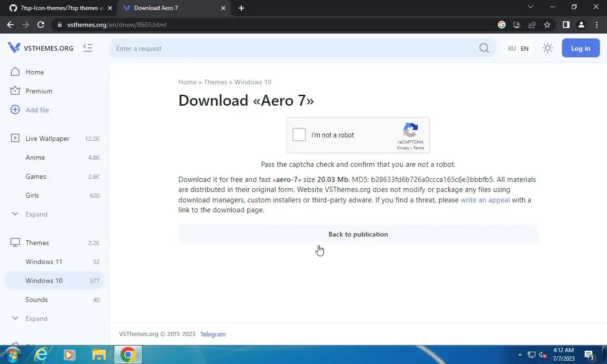Click the install/download page icon
This screenshot has height=364, width=607.
click(x=517, y=25)
